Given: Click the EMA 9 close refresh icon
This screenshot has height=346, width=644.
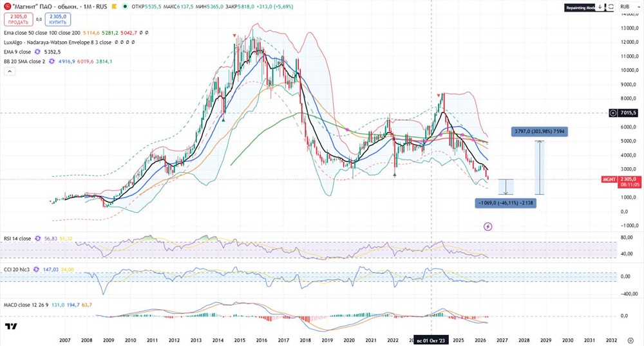Looking at the screenshot, I should [38, 52].
